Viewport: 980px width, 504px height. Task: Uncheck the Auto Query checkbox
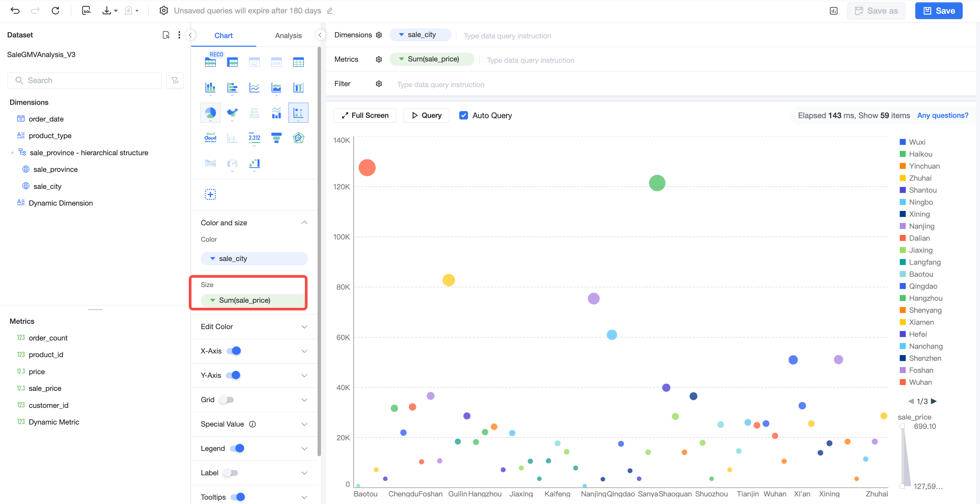point(463,115)
